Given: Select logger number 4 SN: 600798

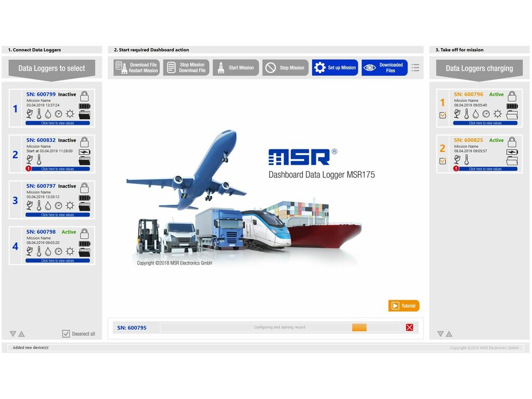Looking at the screenshot, I should pyautogui.click(x=52, y=246).
